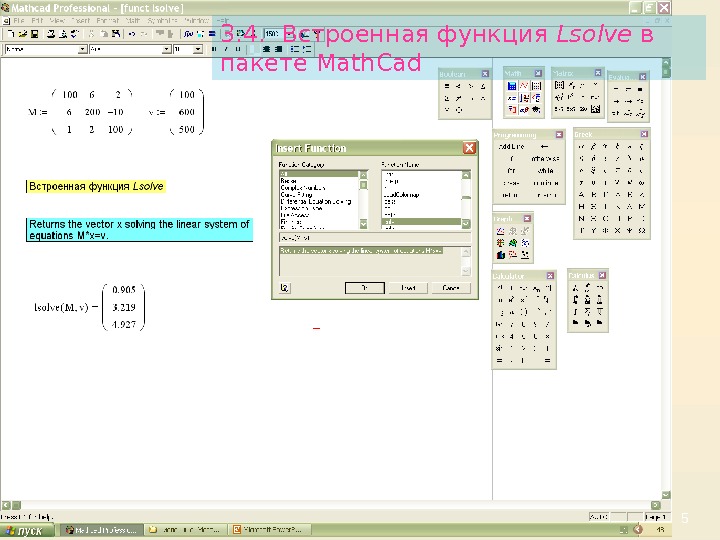Open print preview from the toolbar
The height and width of the screenshot is (540, 720).
coord(63,34)
